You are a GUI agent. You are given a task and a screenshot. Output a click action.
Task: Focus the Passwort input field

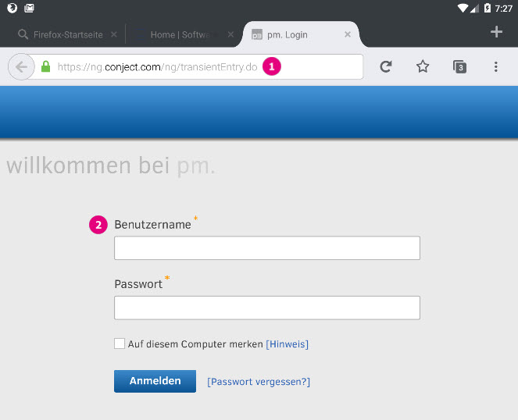click(266, 308)
